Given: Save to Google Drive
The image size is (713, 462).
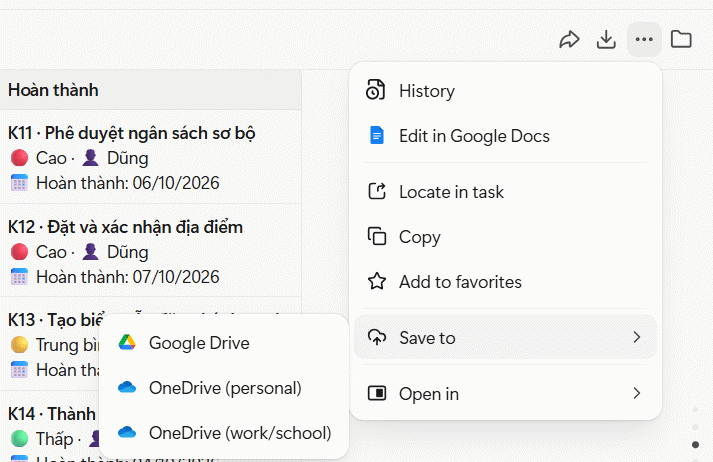Looking at the screenshot, I should (x=224, y=342).
